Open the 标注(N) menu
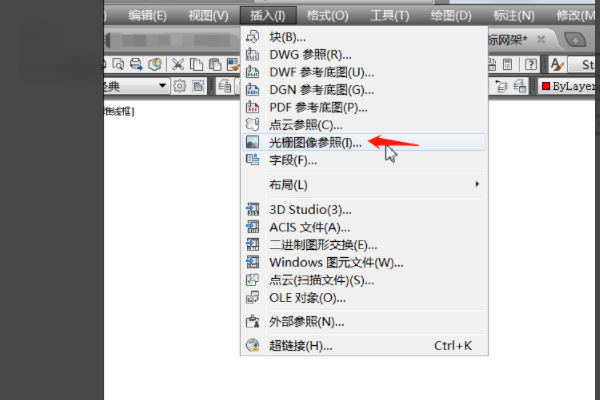Screen dimensions: 600x400 pyautogui.click(x=514, y=16)
